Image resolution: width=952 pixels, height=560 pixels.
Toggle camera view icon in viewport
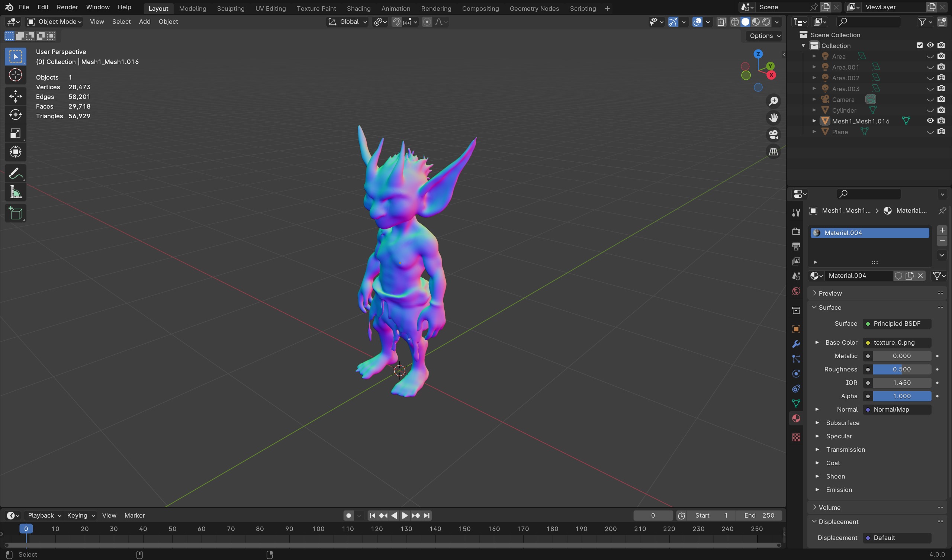[x=773, y=135]
